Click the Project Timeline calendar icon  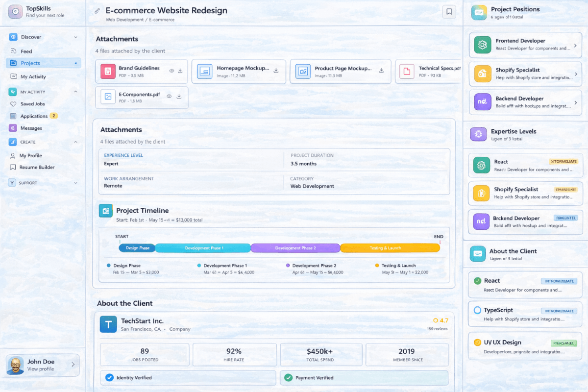(106, 210)
